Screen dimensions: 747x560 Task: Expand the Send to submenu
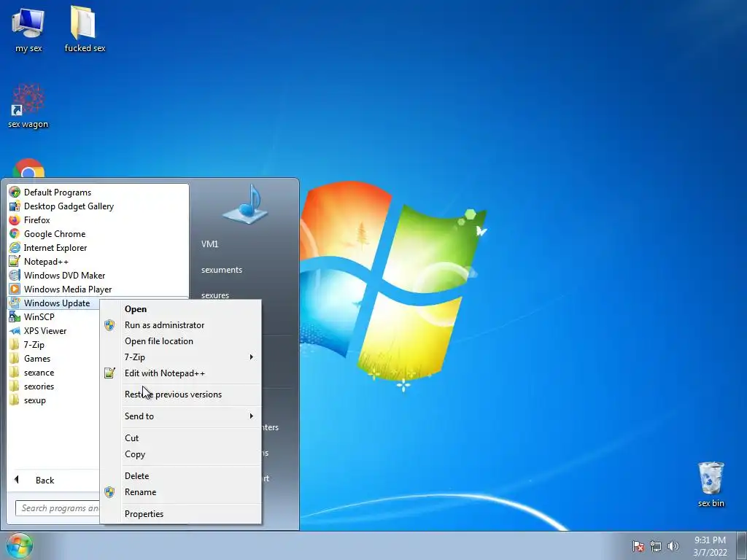click(x=181, y=416)
